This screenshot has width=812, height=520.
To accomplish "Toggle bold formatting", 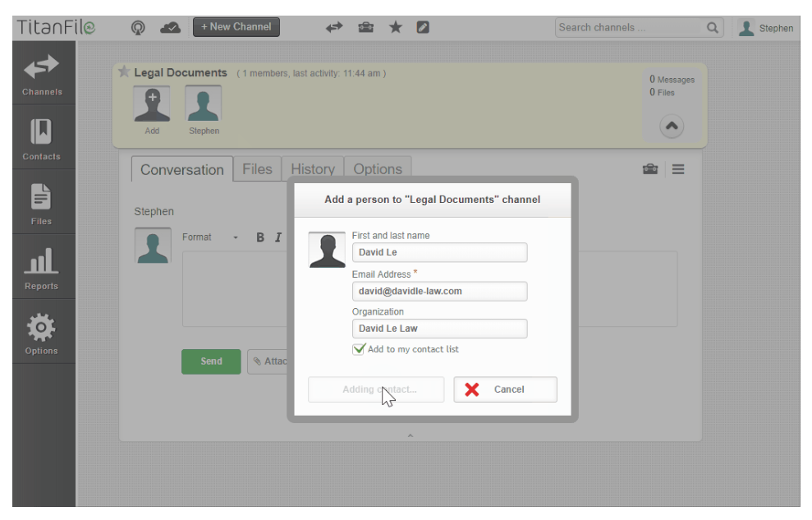I will pos(260,237).
